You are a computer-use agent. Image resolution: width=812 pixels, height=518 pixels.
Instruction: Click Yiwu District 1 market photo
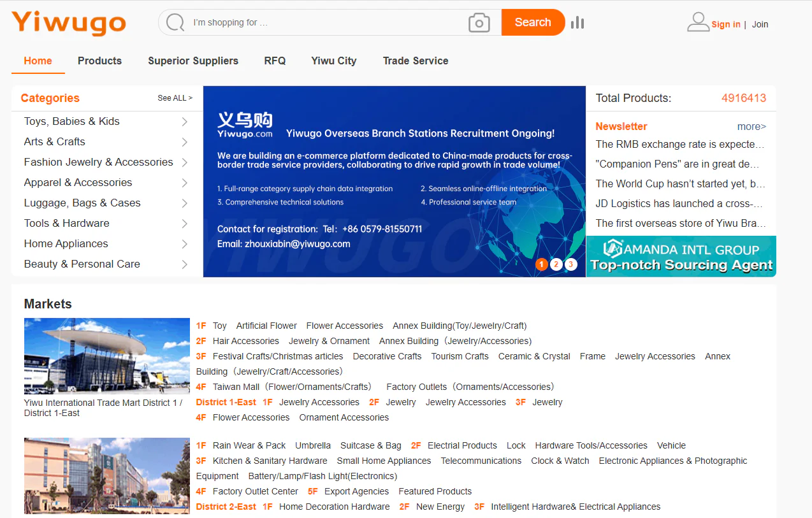point(107,356)
